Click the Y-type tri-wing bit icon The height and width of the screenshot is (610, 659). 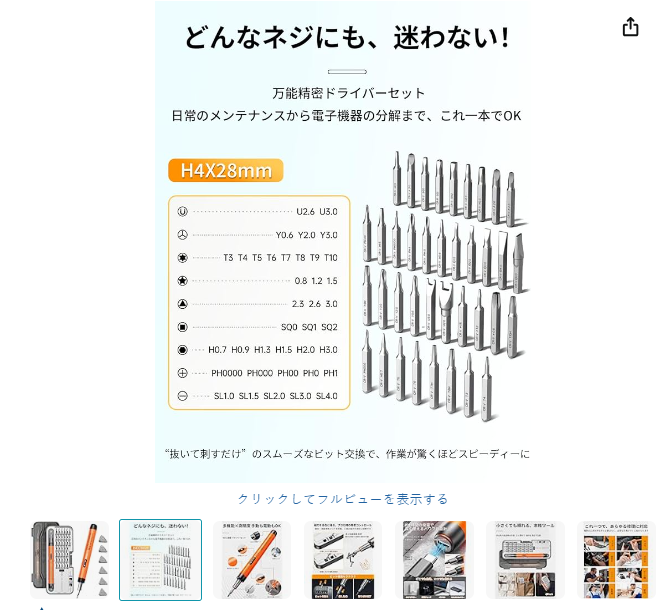click(182, 235)
